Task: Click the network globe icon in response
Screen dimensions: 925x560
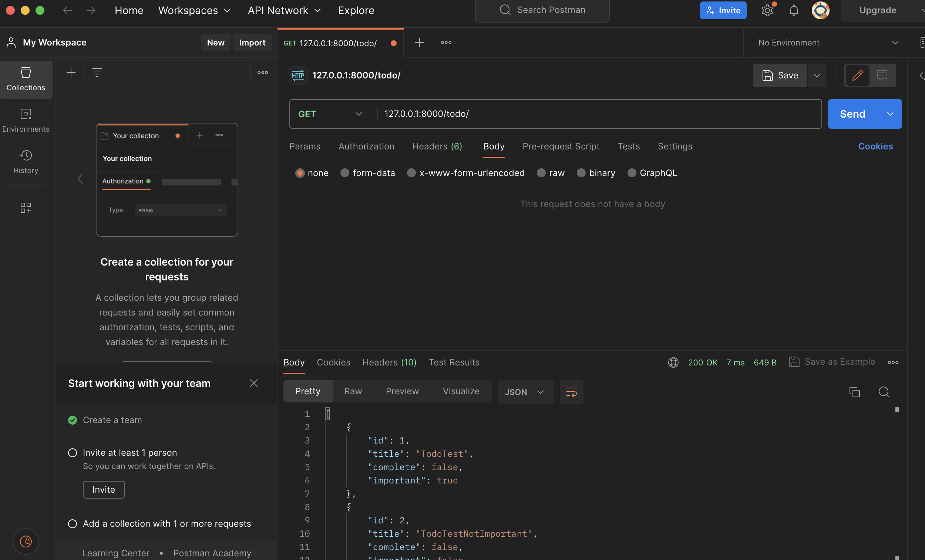Action: pos(673,362)
